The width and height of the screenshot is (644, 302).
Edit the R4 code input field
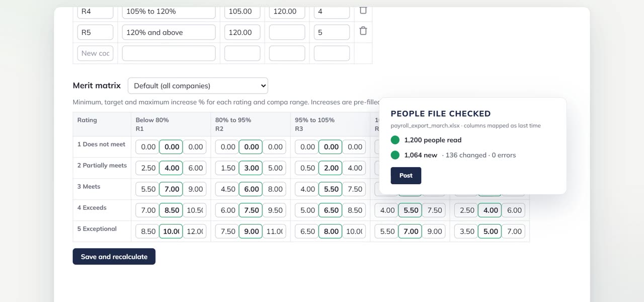coord(95,11)
